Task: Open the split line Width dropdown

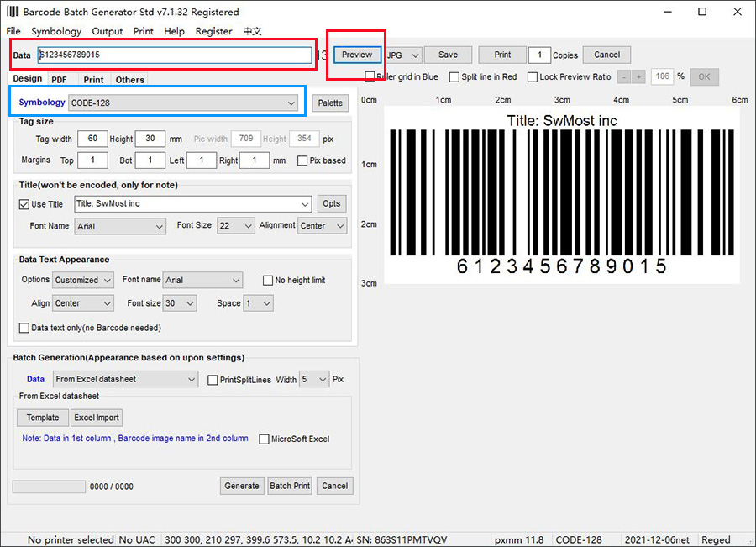Action: click(x=314, y=380)
